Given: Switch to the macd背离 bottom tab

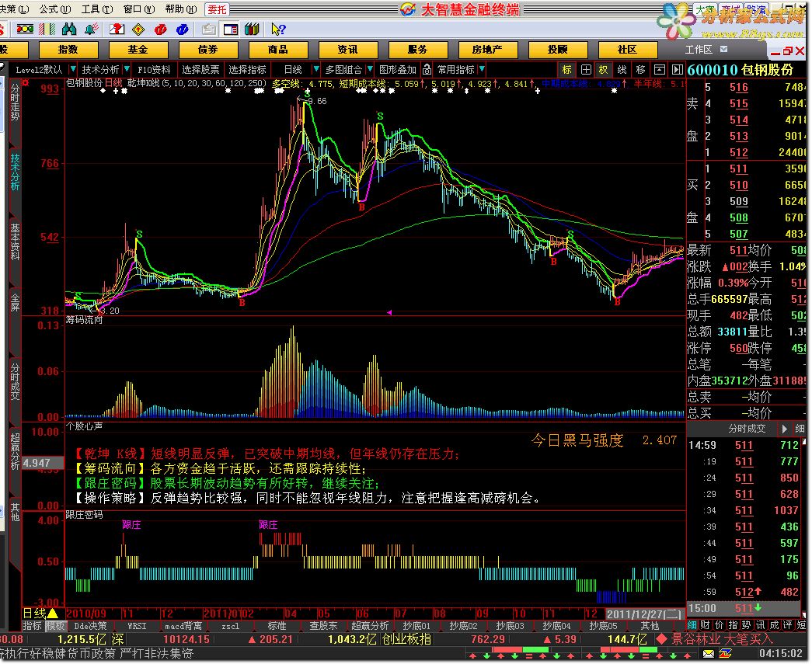Looking at the screenshot, I should click(x=183, y=626).
